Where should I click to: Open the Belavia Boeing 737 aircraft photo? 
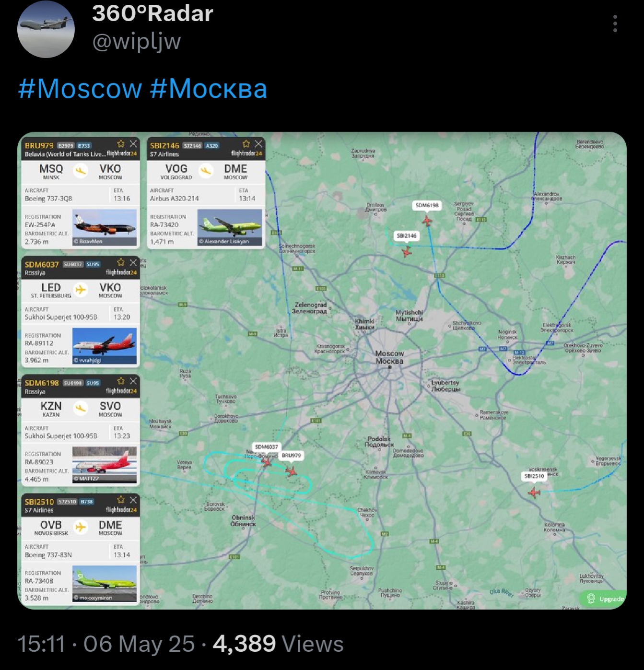click(105, 227)
